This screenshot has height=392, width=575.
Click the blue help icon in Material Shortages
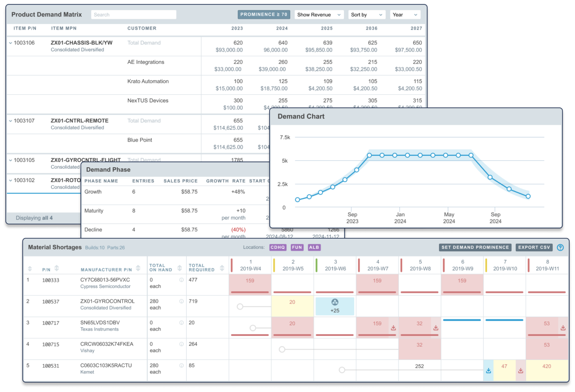pos(560,247)
